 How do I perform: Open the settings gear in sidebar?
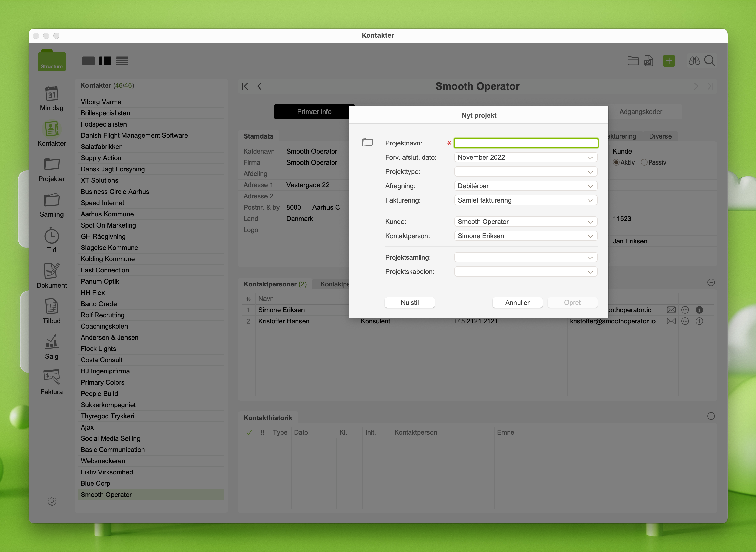tap(52, 501)
